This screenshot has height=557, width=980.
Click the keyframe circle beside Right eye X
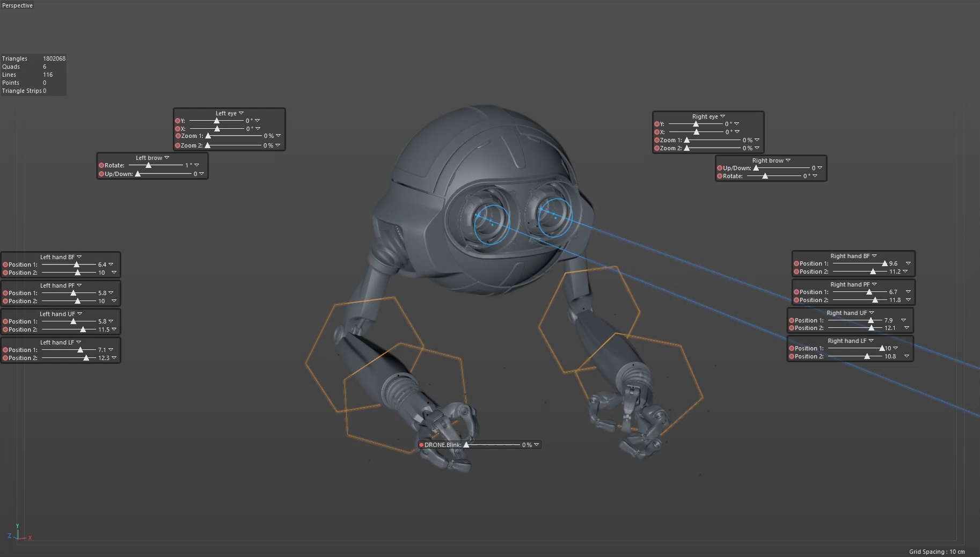click(657, 132)
